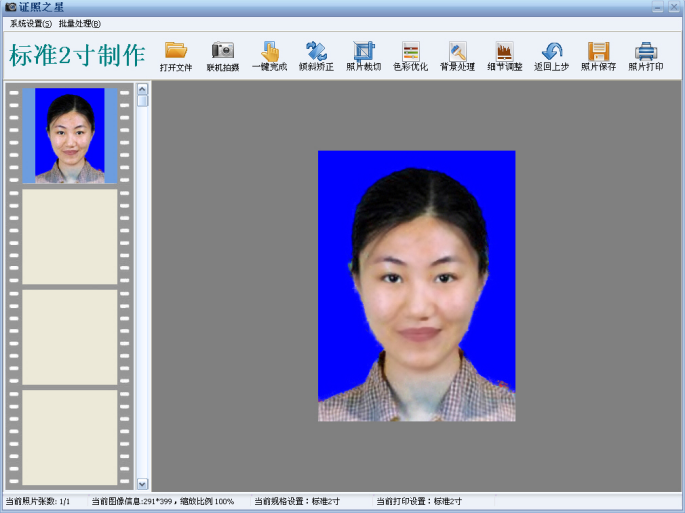Click the 标准2寸制作 title heading
The height and width of the screenshot is (513, 685).
[x=77, y=55]
